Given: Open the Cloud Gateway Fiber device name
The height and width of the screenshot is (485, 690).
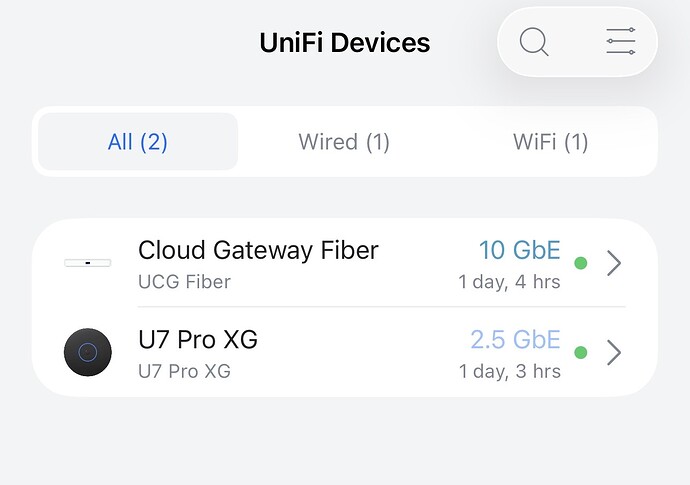Looking at the screenshot, I should click(x=258, y=250).
